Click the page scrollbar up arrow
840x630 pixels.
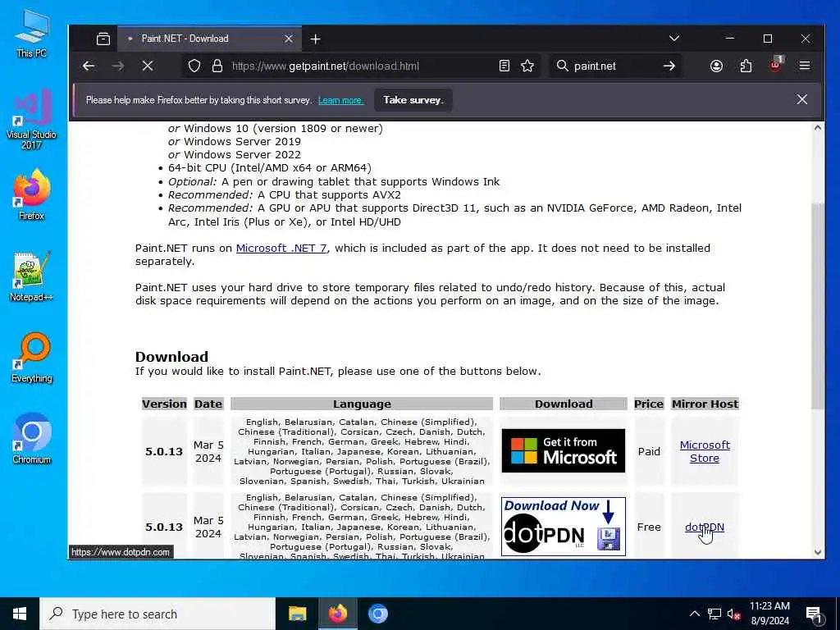click(x=818, y=127)
